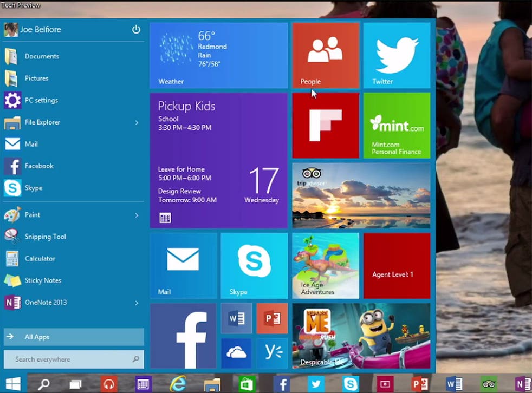The width and height of the screenshot is (532, 393).
Task: Click the Search everywhere field
Action: pos(74,359)
